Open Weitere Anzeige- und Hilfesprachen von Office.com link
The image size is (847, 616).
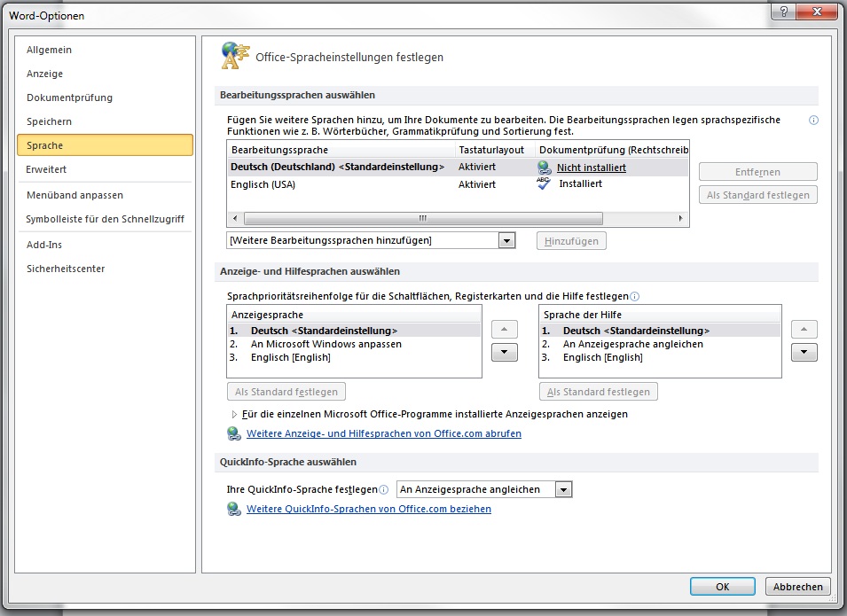pyautogui.click(x=384, y=433)
